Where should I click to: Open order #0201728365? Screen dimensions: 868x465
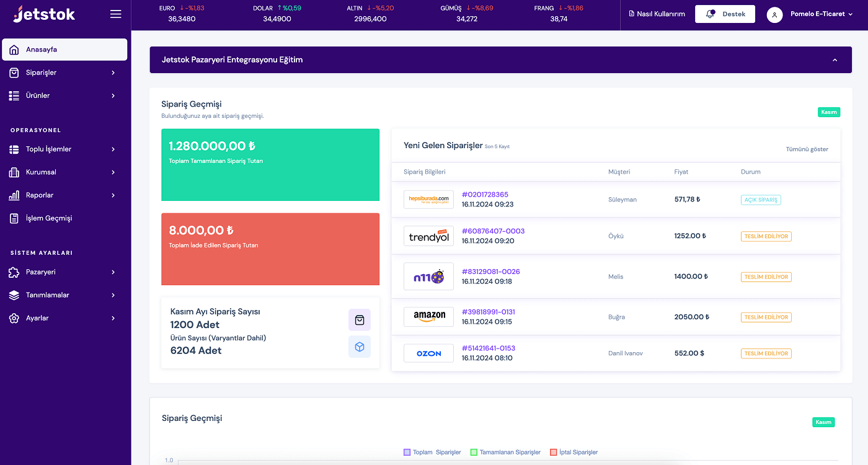(485, 195)
